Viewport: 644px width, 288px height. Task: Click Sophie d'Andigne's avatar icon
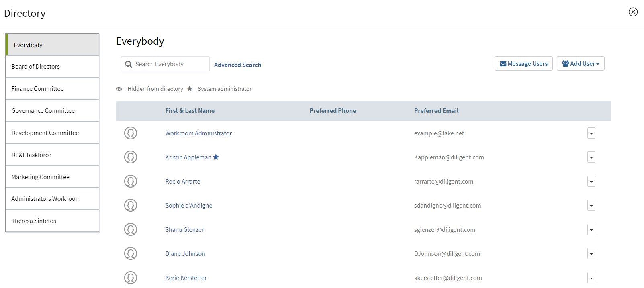tap(131, 205)
